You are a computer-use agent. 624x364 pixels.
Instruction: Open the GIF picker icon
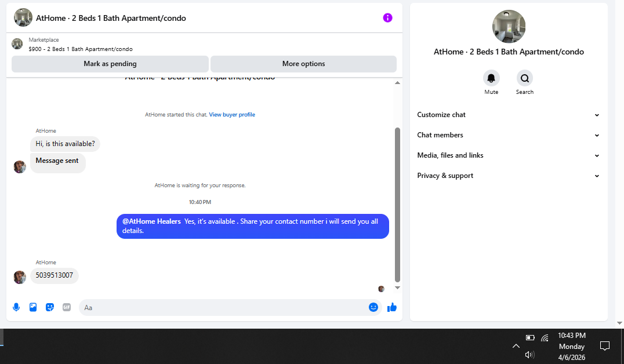(x=67, y=308)
